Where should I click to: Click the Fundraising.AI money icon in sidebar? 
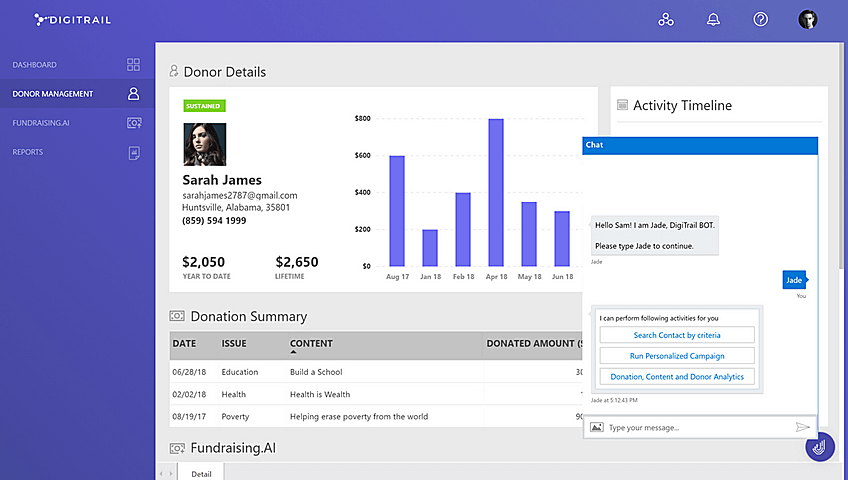(x=134, y=123)
